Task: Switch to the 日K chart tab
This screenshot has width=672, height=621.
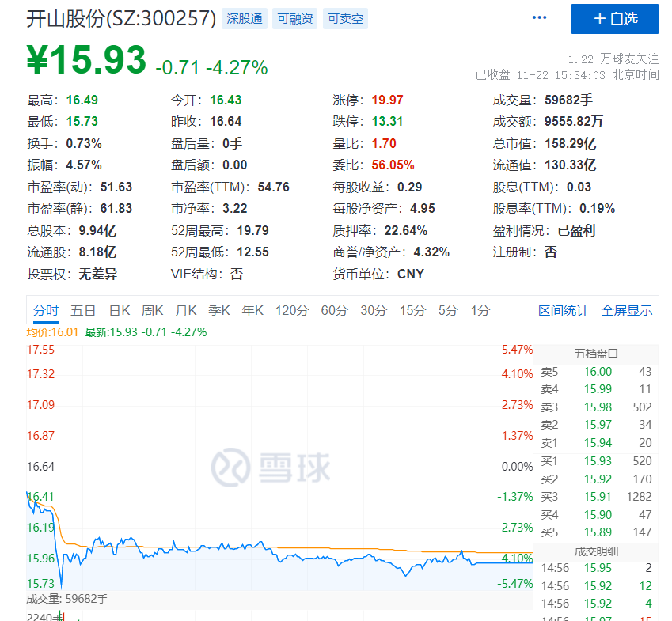Action: [120, 310]
